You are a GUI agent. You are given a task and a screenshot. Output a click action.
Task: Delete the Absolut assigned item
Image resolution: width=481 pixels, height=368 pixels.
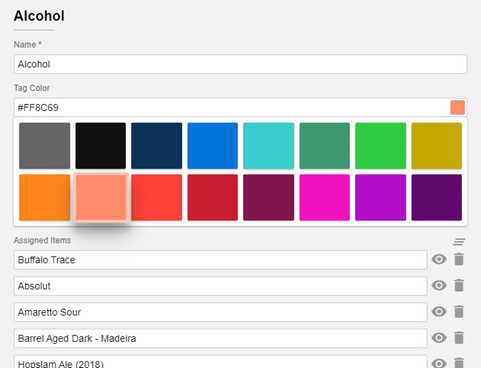pyautogui.click(x=459, y=285)
